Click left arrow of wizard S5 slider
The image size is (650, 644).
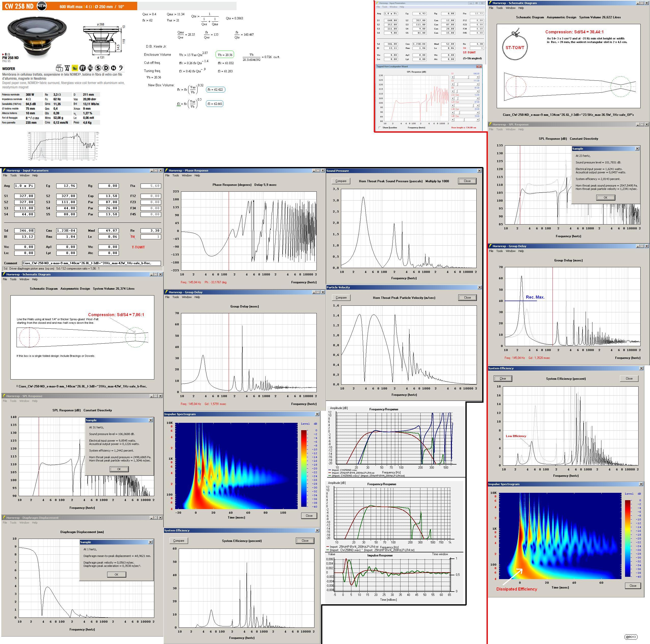(x=453, y=91)
